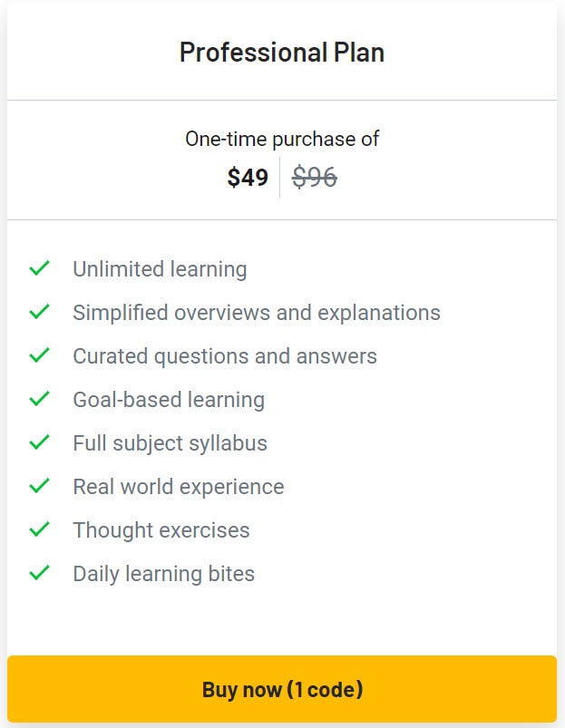The height and width of the screenshot is (728, 565).
Task: Click the One-time purchase section heading
Action: (282, 139)
